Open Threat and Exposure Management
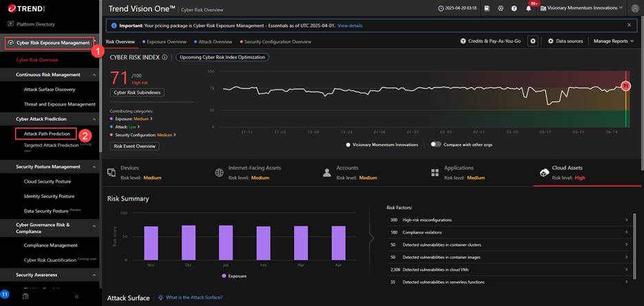This screenshot has width=644, height=306. click(x=59, y=104)
